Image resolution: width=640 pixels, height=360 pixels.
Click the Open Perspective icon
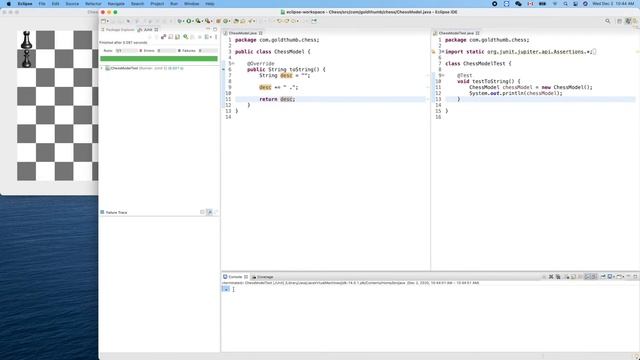(x=619, y=21)
